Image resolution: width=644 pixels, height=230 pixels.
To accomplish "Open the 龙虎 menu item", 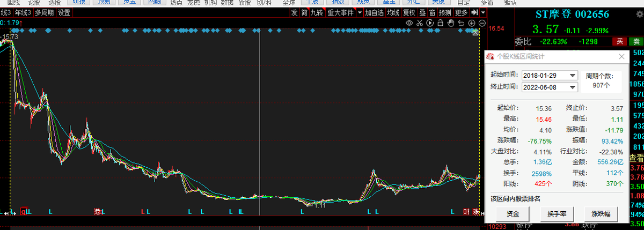I will coord(193,3).
